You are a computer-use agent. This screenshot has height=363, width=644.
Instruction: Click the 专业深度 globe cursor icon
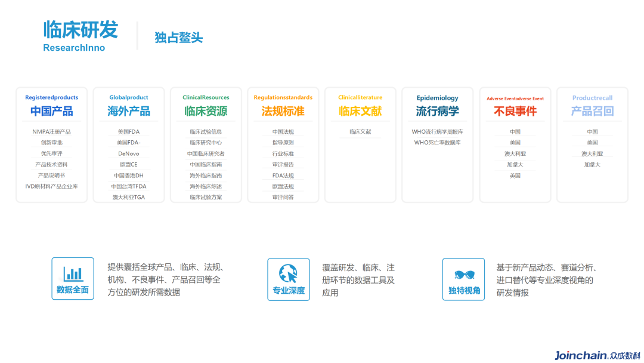coord(289,279)
